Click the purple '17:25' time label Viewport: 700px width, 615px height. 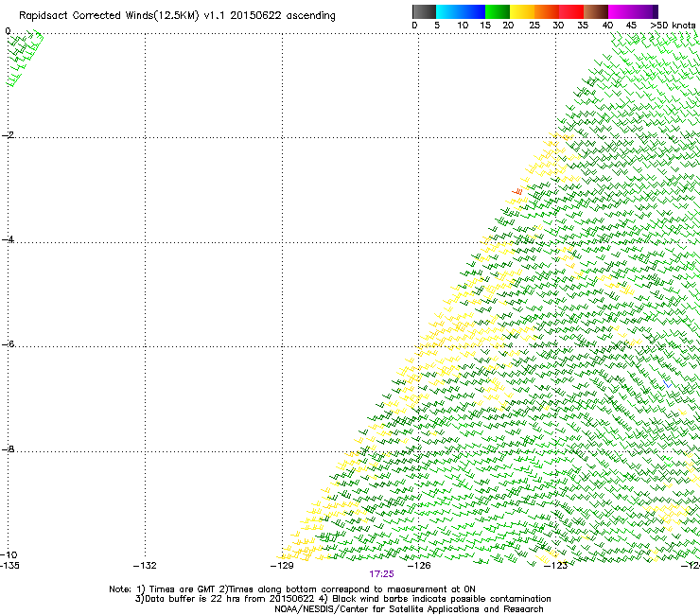click(x=382, y=574)
